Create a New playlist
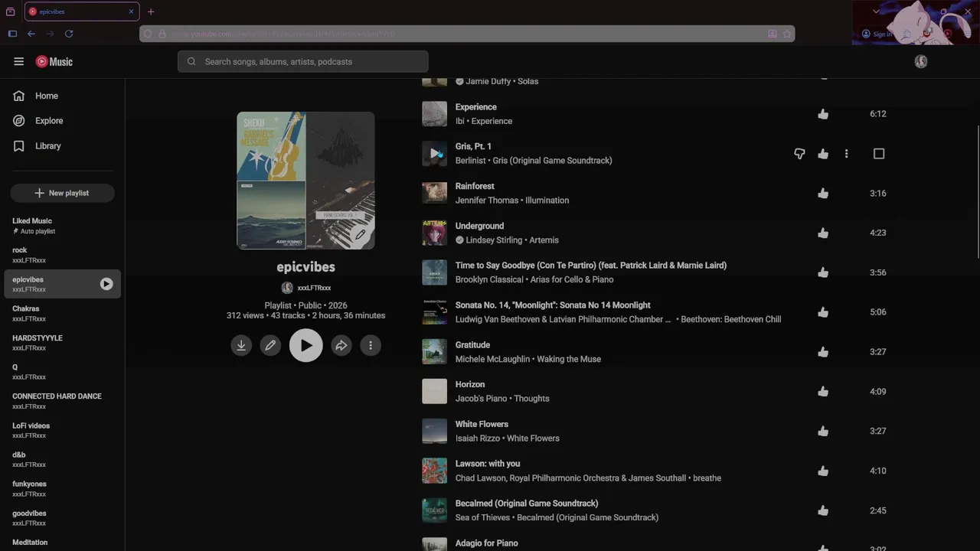The width and height of the screenshot is (980, 551). coord(63,193)
